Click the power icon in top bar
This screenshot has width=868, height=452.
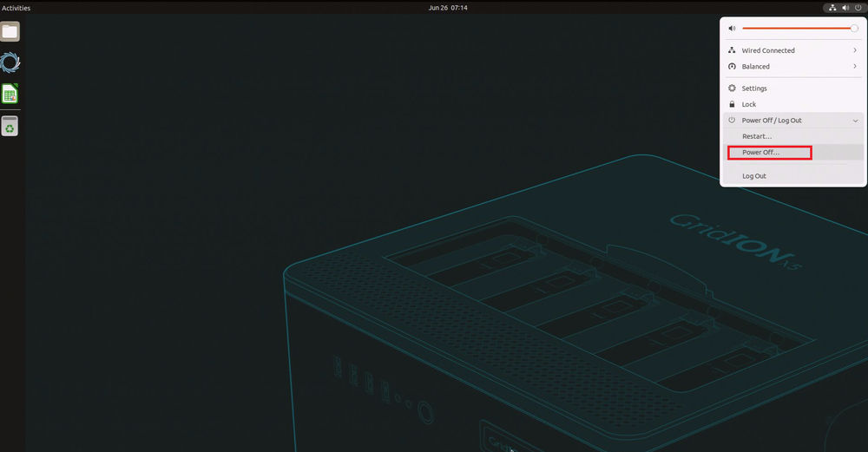pos(858,8)
